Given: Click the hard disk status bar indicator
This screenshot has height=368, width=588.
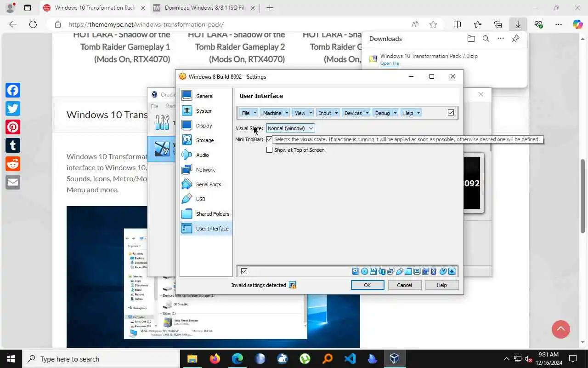Looking at the screenshot, I should (x=355, y=271).
